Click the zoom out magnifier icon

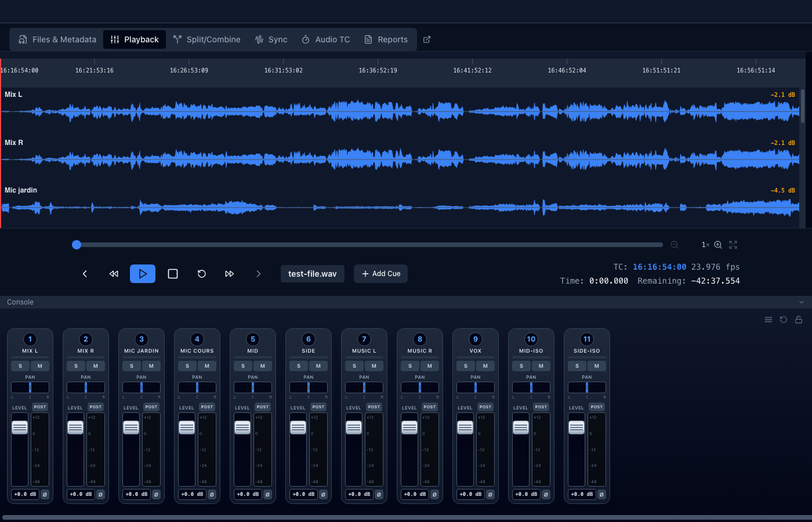675,245
